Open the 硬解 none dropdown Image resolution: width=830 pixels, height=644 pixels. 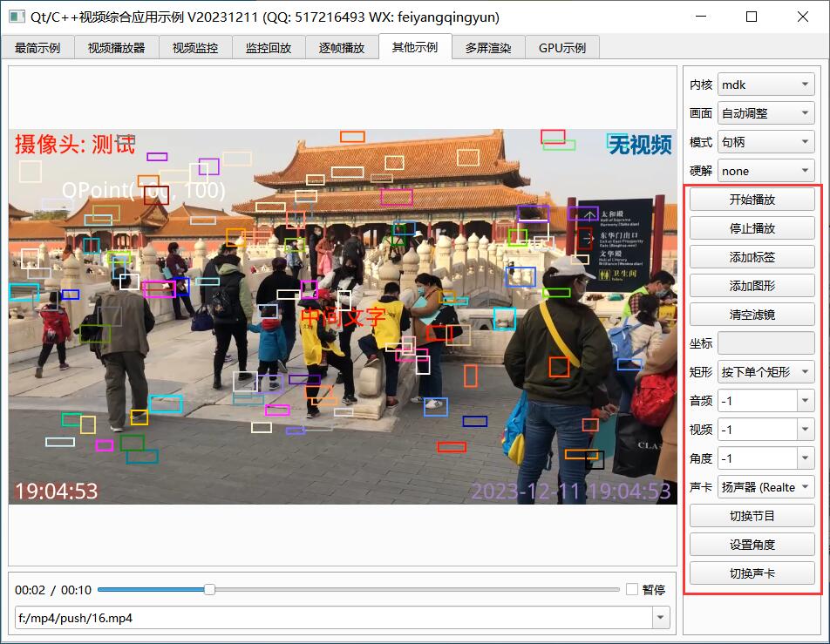765,172
